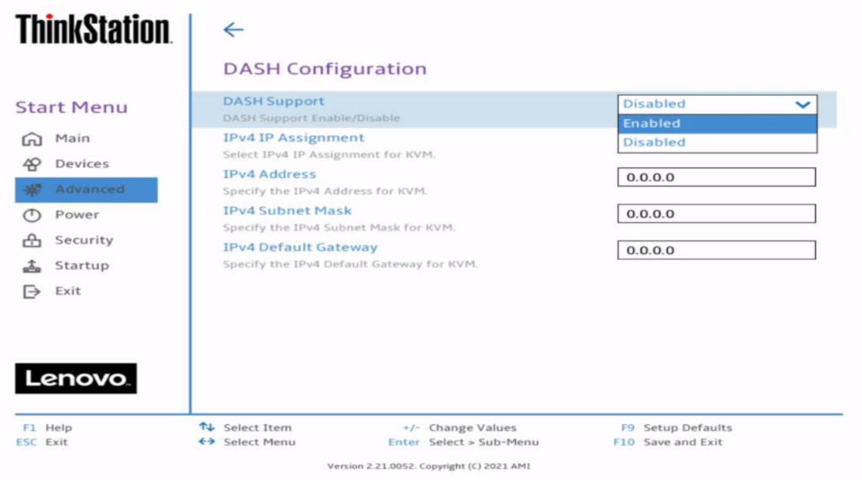Screen dimensions: 862x504
Task: Click the IPv4 Address input field
Action: coord(716,178)
